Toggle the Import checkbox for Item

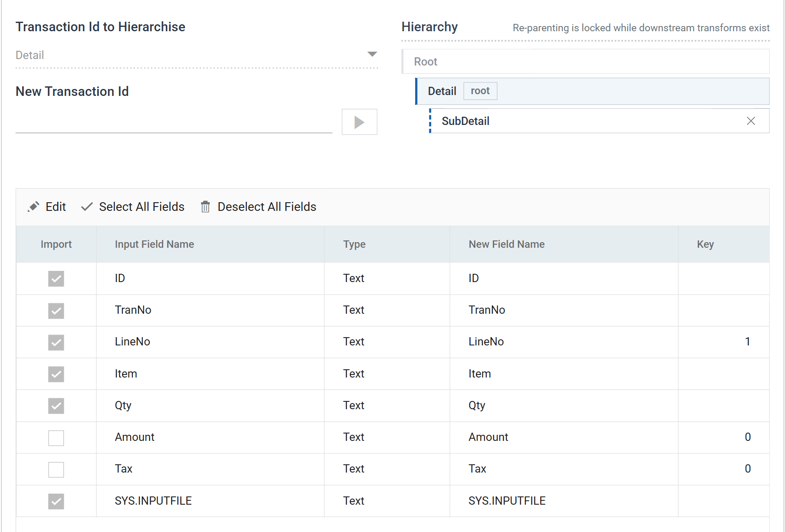(x=56, y=374)
